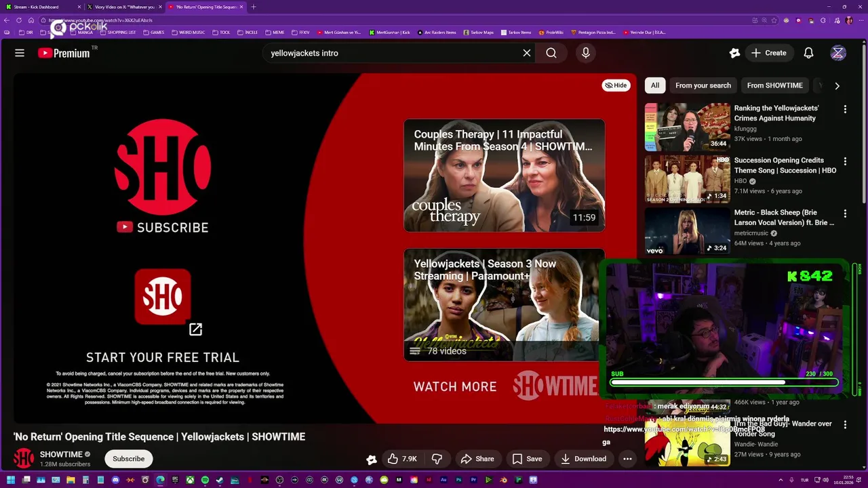Open Tarkov Maps bookmark

(478, 33)
